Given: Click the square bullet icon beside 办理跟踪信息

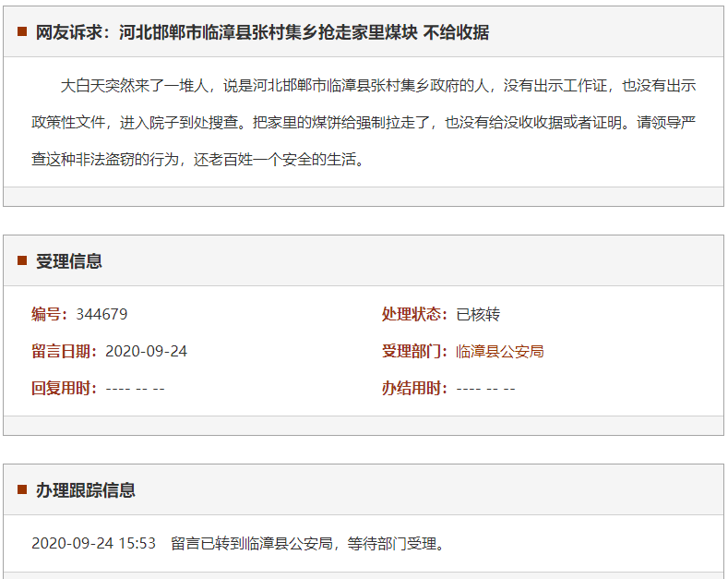Looking at the screenshot, I should 22,489.
